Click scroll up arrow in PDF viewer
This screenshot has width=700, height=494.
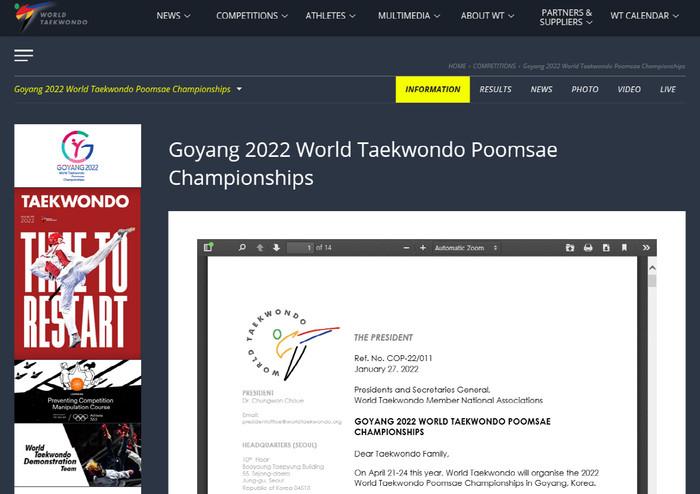[x=652, y=268]
